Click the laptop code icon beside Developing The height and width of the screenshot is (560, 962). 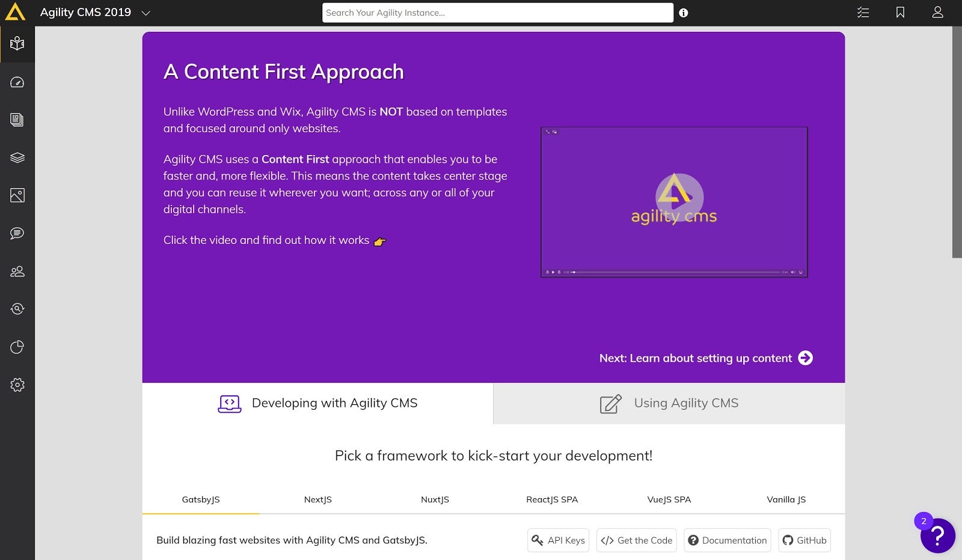click(230, 404)
